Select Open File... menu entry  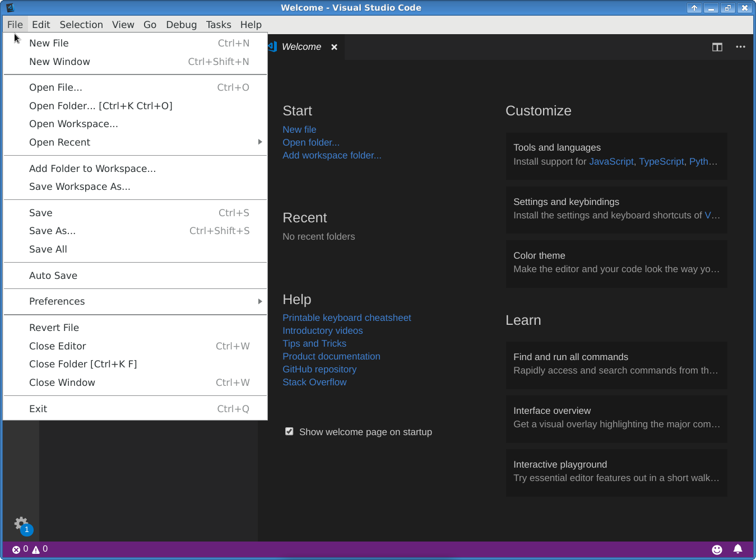135,87
